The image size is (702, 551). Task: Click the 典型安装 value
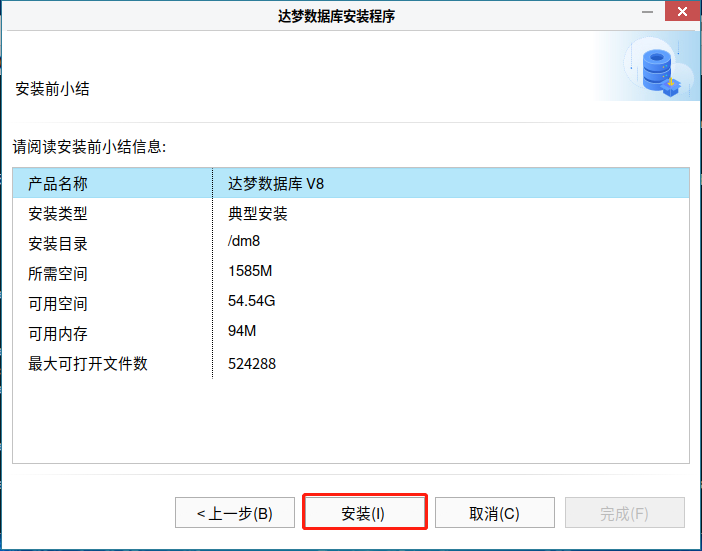[257, 214]
